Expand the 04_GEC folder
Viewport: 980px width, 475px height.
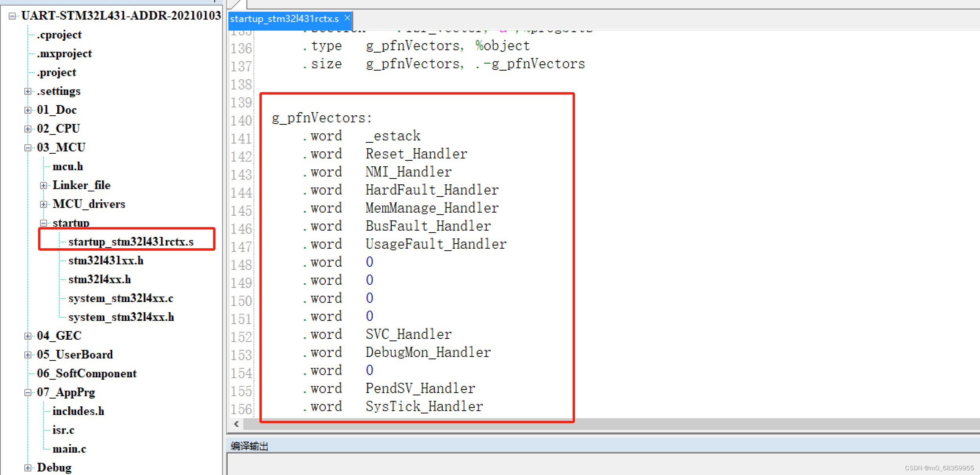tap(27, 336)
